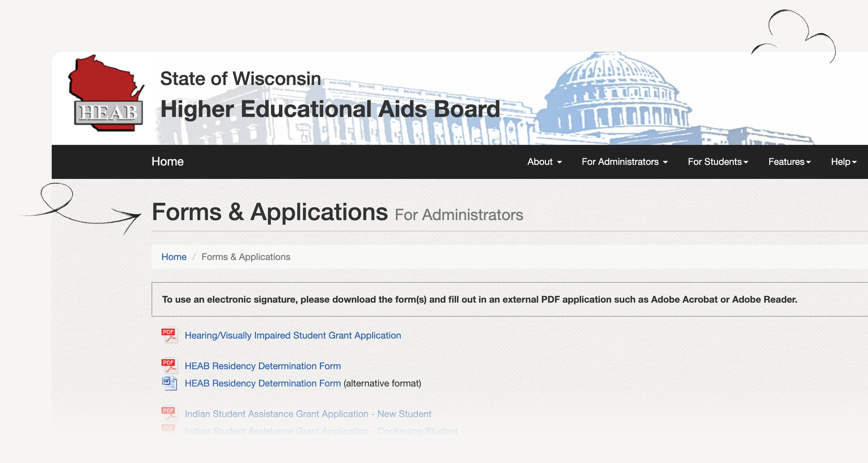Click the 'For Administrators' heading subtitle
This screenshot has height=463, width=868.
tap(459, 215)
